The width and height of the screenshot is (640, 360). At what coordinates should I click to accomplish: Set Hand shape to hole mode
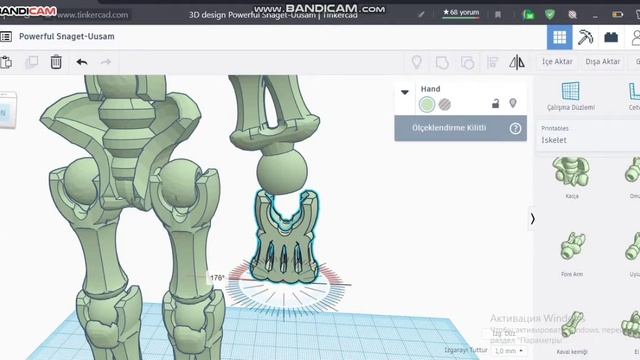tap(445, 104)
